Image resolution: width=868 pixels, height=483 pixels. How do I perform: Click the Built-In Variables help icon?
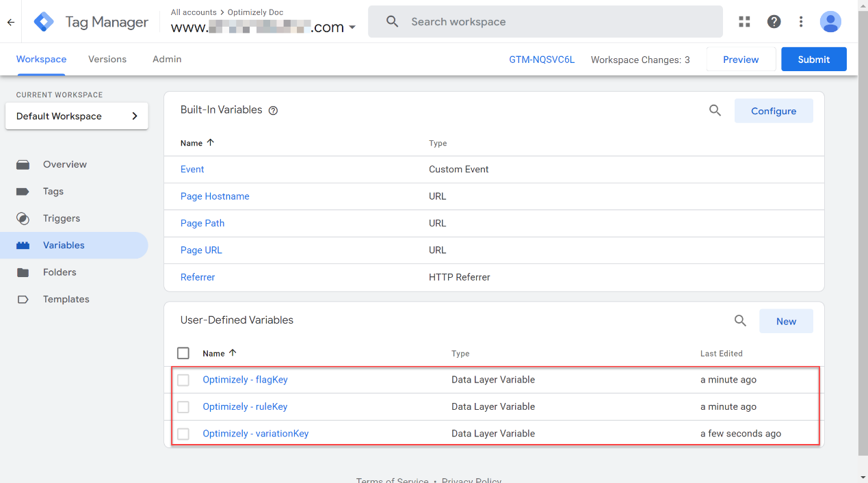273,110
